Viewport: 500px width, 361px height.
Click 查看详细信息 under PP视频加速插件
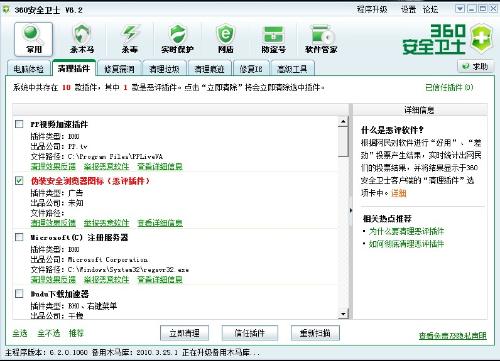pyautogui.click(x=160, y=166)
